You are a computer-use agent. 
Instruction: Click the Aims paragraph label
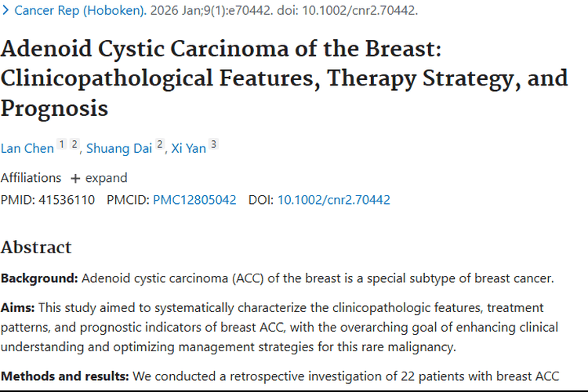(x=17, y=308)
